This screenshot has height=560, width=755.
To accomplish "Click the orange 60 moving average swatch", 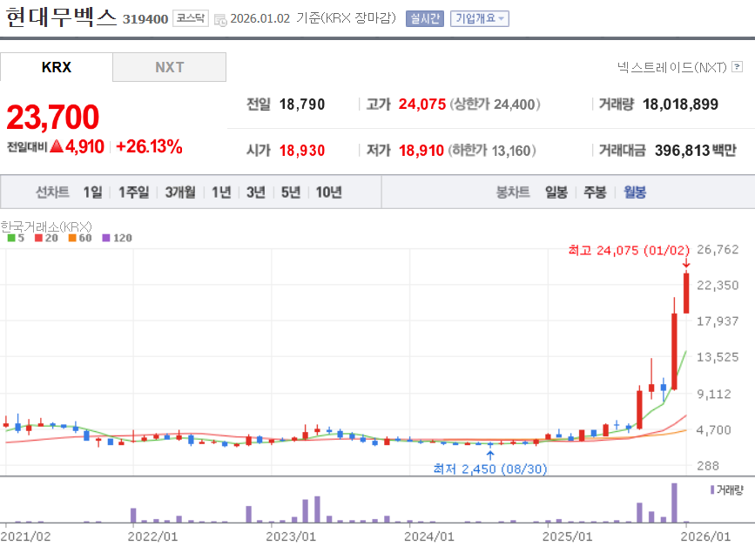I will [x=72, y=238].
